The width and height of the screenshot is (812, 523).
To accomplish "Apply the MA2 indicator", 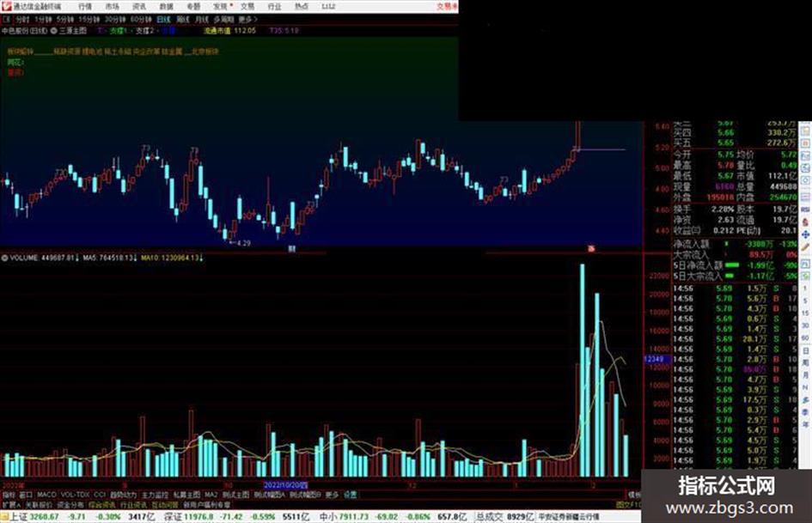I will click(211, 495).
